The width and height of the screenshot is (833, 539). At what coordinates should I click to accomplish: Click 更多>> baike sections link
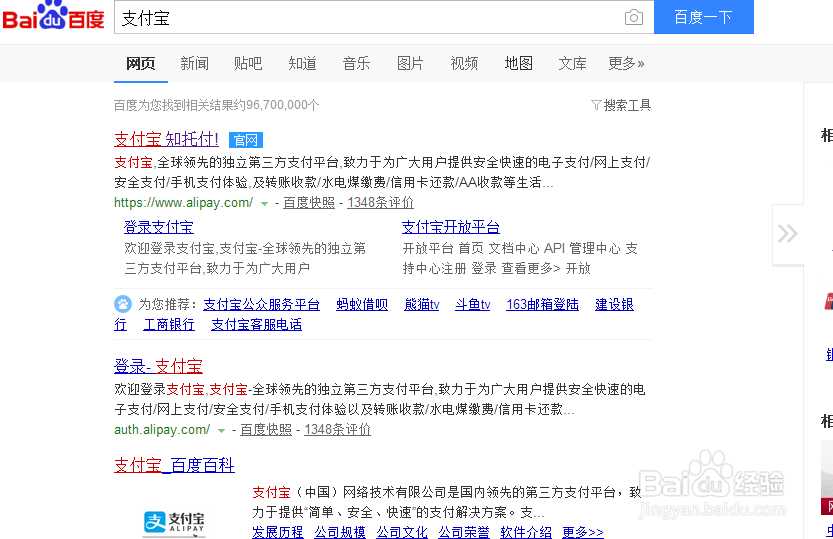tap(583, 532)
